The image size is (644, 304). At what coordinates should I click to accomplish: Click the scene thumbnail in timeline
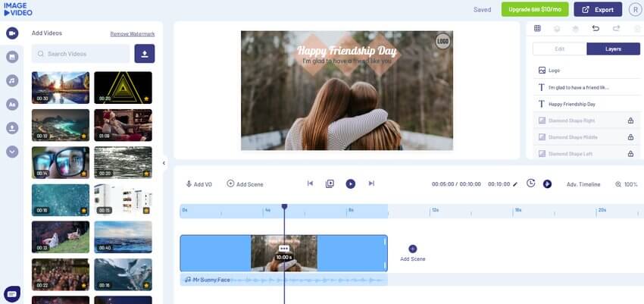pyautogui.click(x=284, y=253)
